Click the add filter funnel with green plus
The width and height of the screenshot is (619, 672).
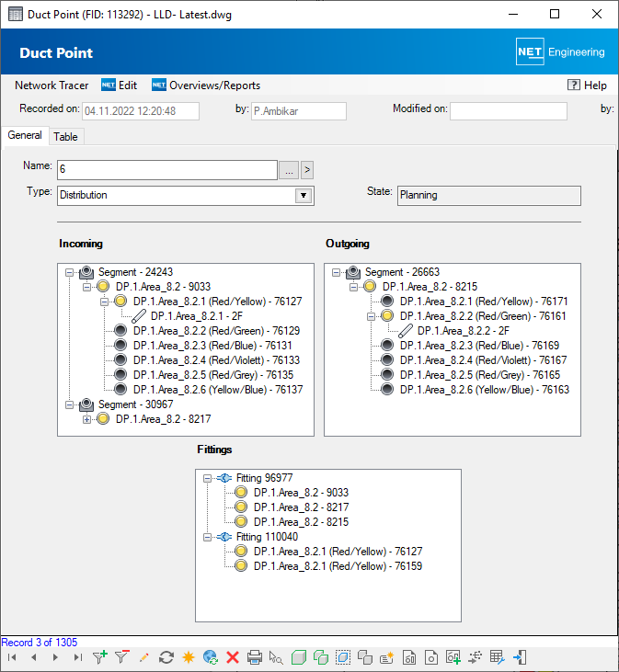100,657
